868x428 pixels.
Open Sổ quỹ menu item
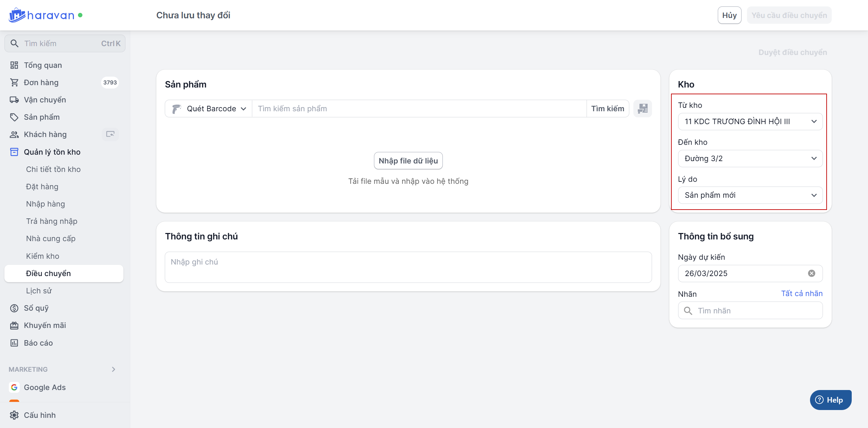36,308
